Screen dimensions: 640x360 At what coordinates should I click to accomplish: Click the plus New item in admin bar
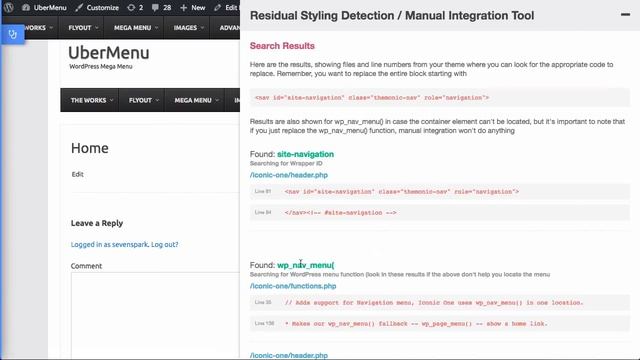pos(193,7)
